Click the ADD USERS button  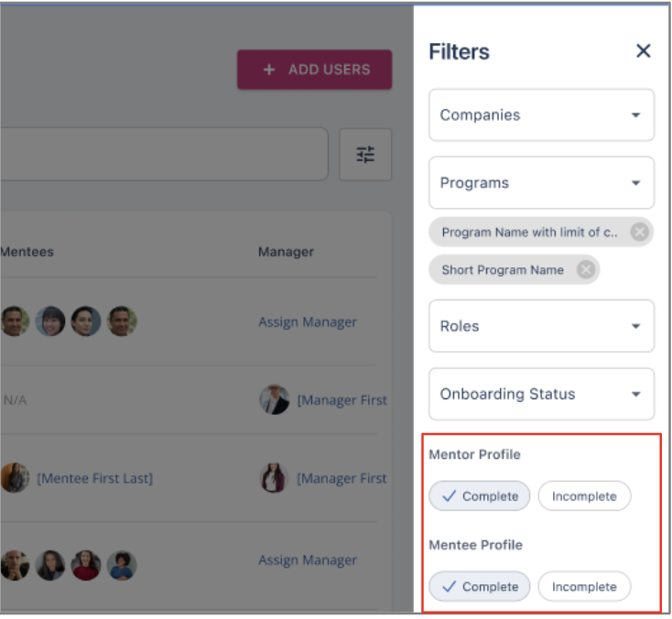coord(315,70)
